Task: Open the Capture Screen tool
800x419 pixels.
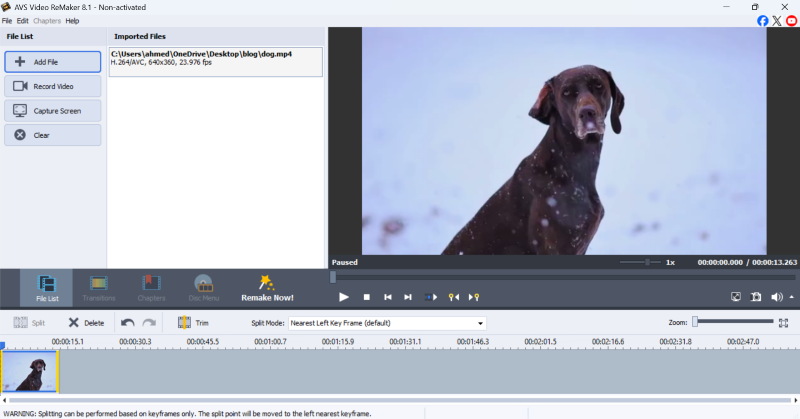Action: point(53,110)
